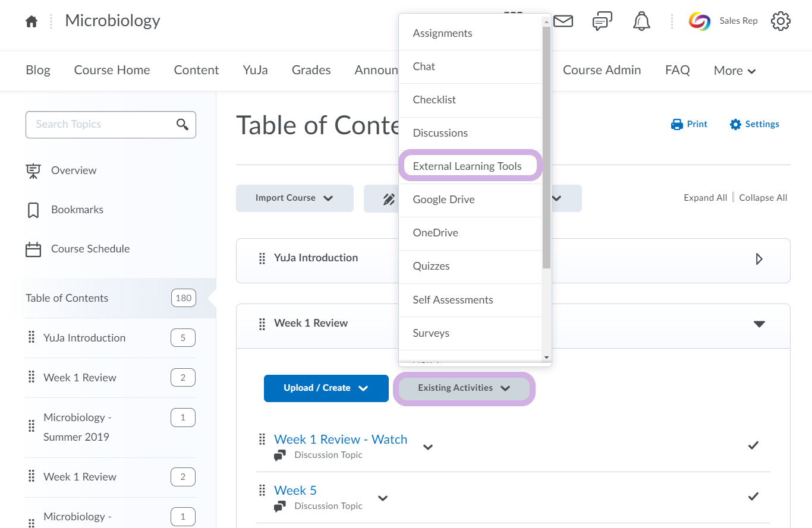Click the dropdown scrollbar down arrow
812x528 pixels.
tap(546, 357)
